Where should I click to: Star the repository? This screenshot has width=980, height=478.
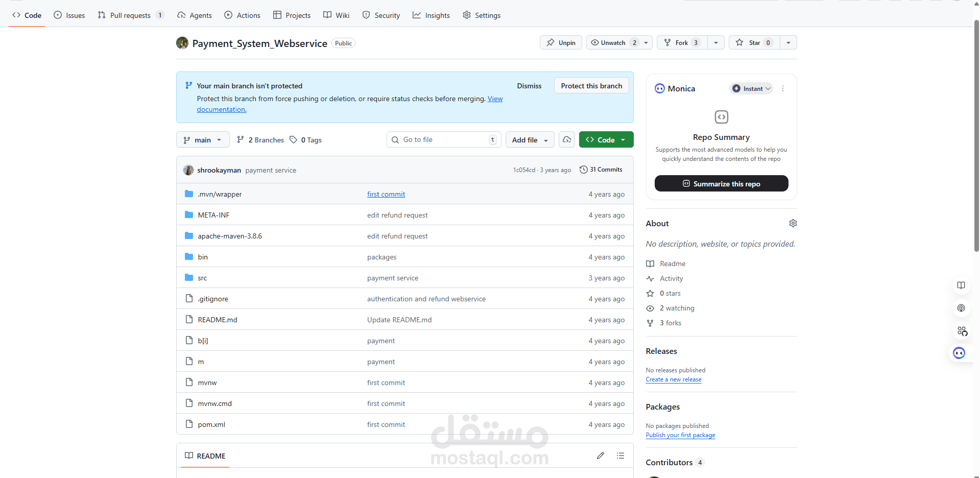[754, 42]
